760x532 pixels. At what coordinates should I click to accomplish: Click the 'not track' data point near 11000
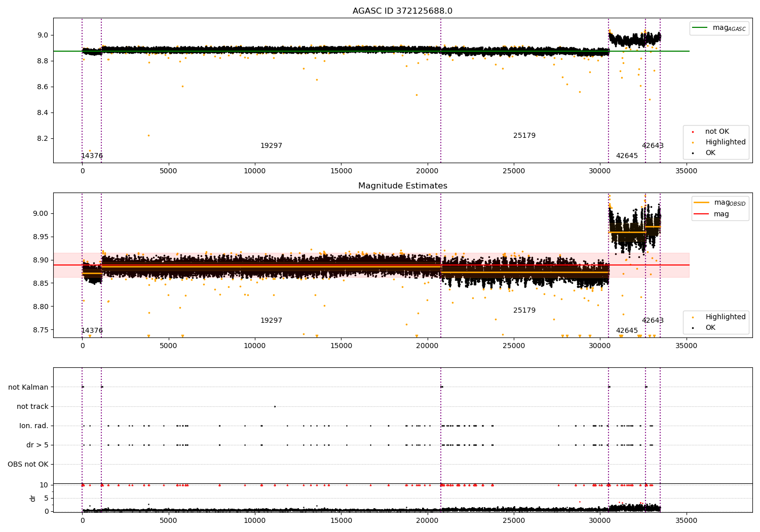(x=275, y=406)
